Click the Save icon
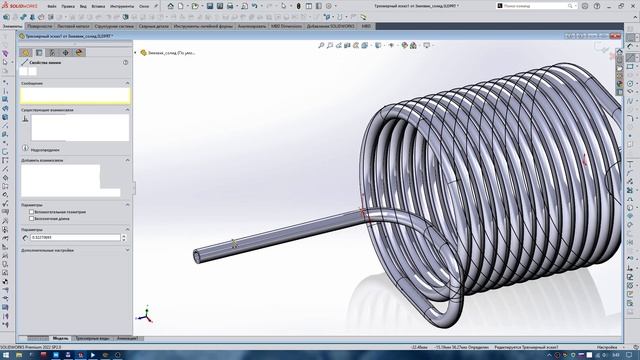This screenshot has height=360, width=640. 210,6
